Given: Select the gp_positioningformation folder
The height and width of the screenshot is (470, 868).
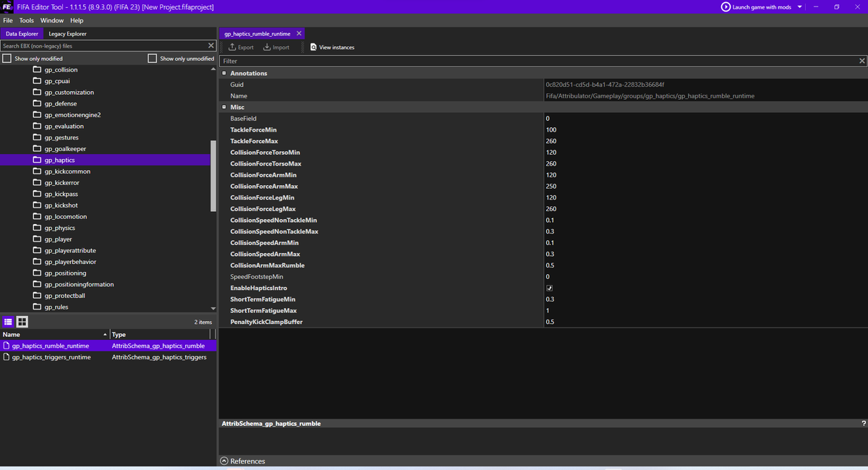Looking at the screenshot, I should 79,284.
